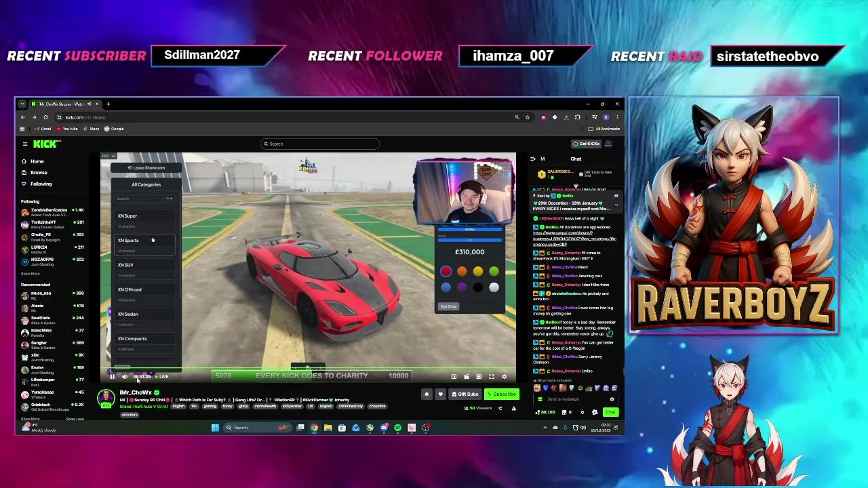Click the Kick search field

(x=320, y=144)
